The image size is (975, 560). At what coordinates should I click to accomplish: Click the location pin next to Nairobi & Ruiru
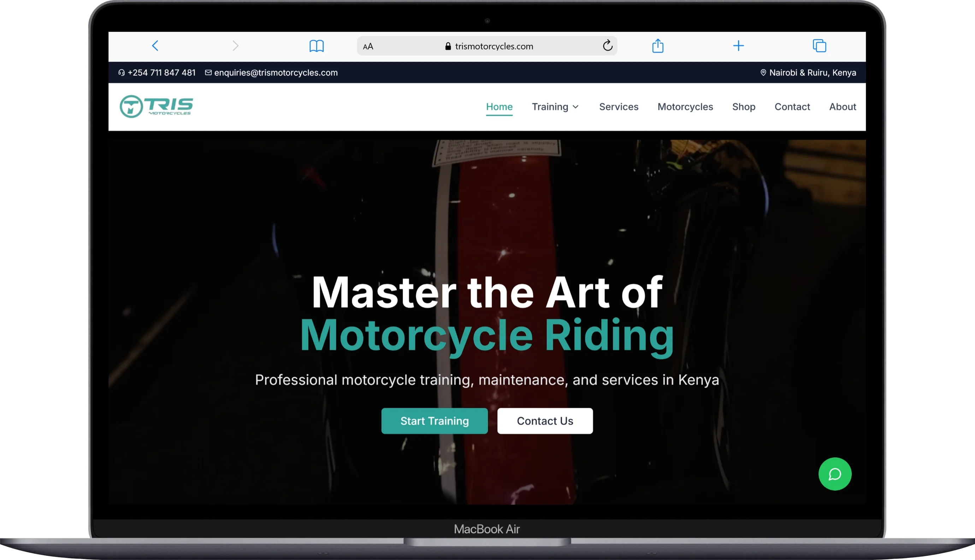click(x=763, y=72)
